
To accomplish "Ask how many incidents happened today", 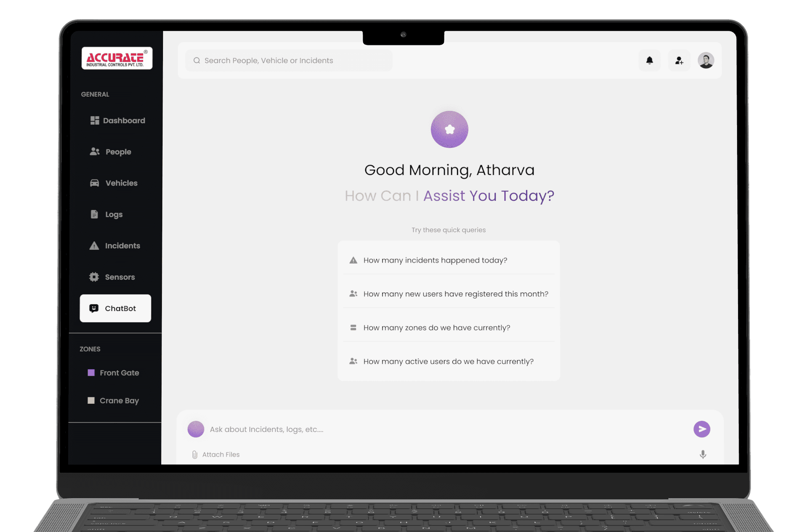I will 449,260.
